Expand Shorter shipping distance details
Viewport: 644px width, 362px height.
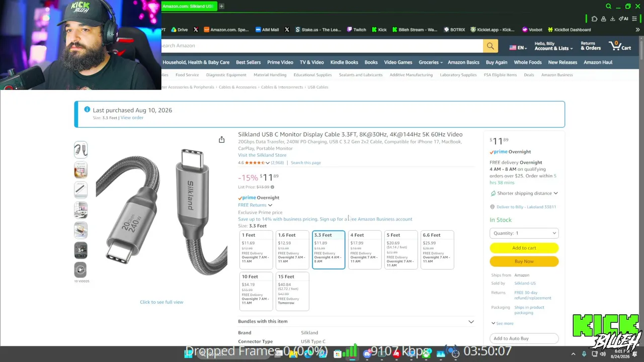(524, 193)
